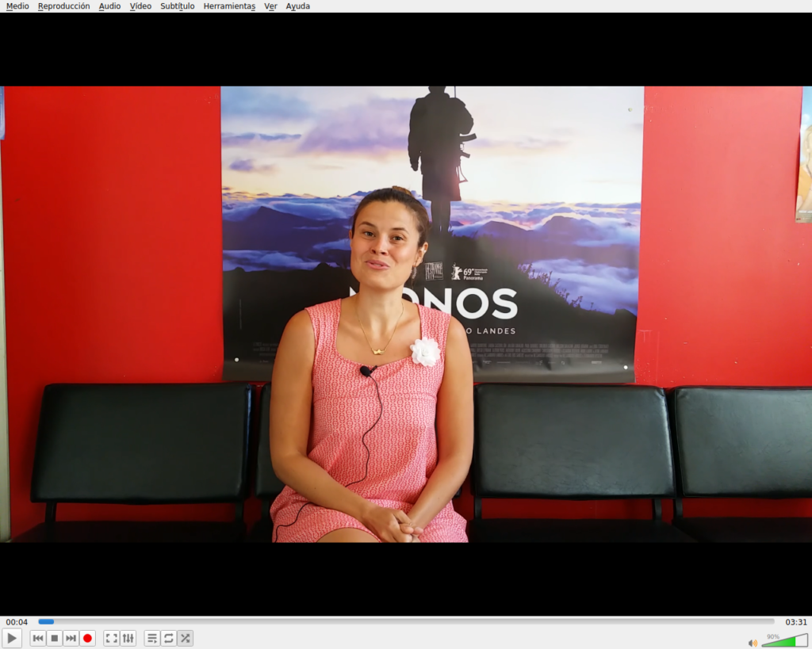The image size is (812, 649).
Task: Open the Subtítulo menu
Action: coord(177,6)
